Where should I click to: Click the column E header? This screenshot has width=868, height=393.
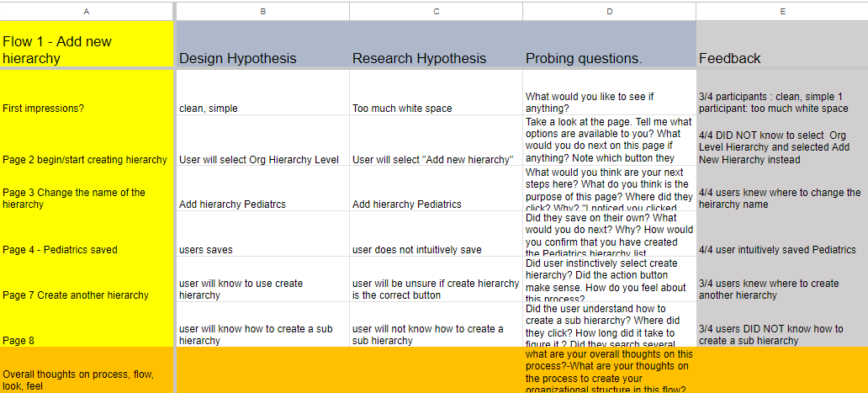(x=782, y=11)
